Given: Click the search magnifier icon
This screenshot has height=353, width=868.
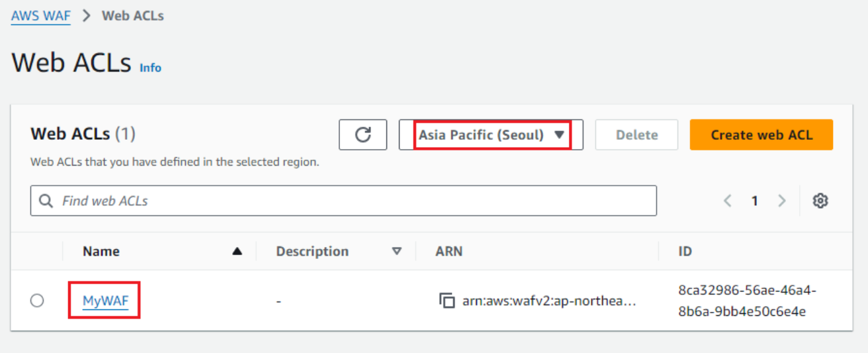Looking at the screenshot, I should [46, 200].
